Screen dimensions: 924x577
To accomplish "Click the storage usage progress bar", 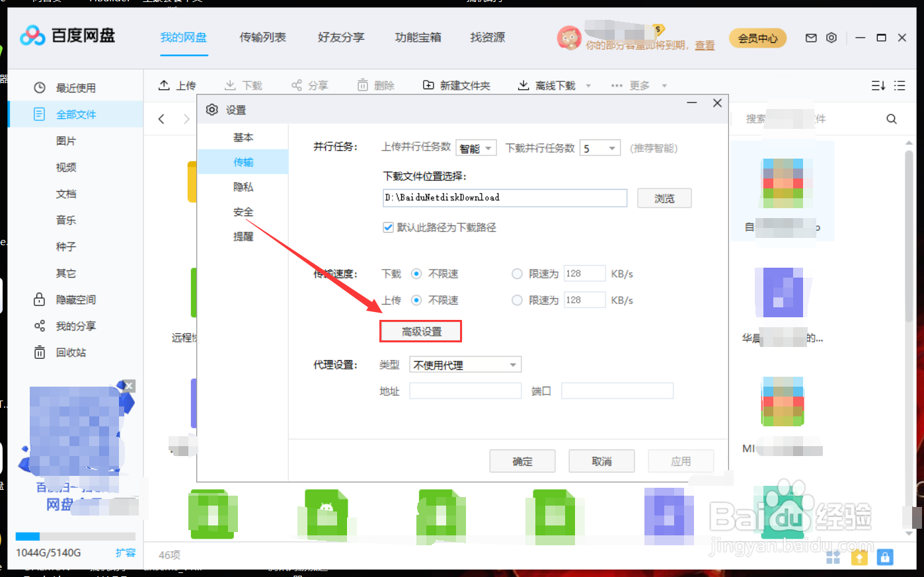I will (x=75, y=536).
